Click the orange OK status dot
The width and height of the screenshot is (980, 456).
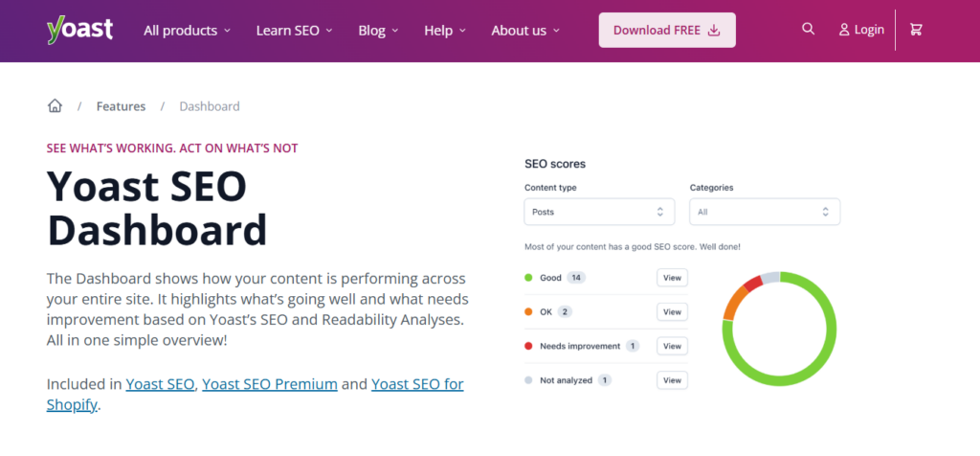coord(528,311)
